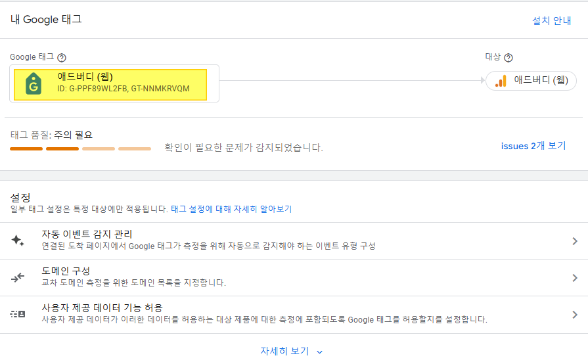Click the user data icon for 사용자 제공 데이터

(x=18, y=314)
